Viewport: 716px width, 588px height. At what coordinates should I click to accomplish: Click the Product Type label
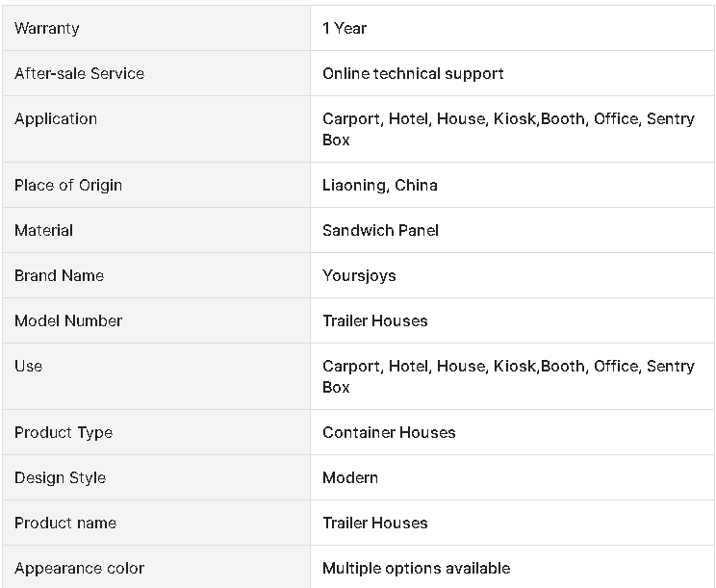64,432
